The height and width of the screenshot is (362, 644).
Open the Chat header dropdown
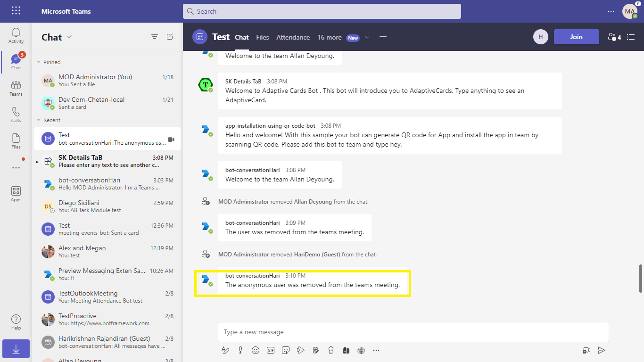69,37
